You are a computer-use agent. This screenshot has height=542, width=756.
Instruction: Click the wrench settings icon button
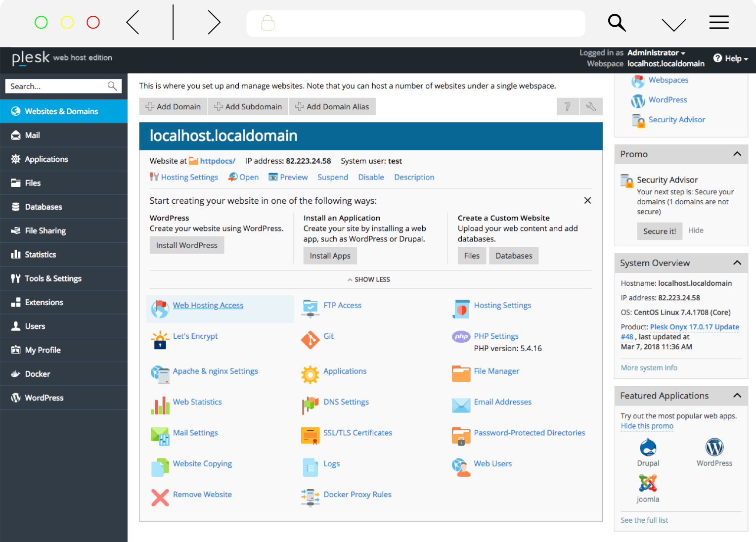pyautogui.click(x=591, y=106)
